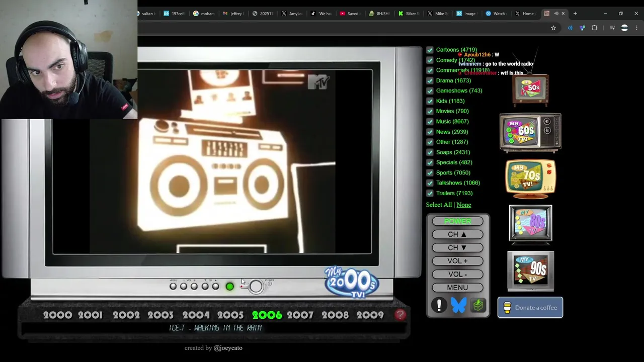Open the My 50s TV thumbnail

(x=531, y=90)
